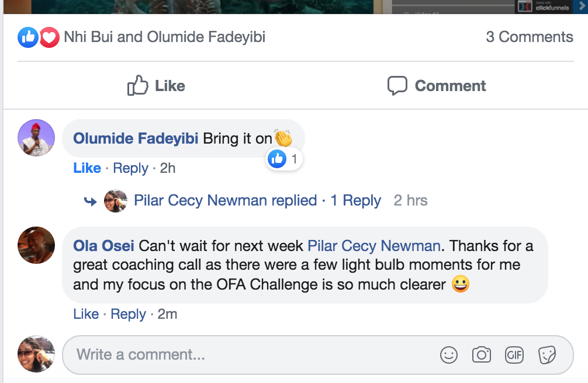Reply to Olumide Fadeyibi's comment

(130, 168)
